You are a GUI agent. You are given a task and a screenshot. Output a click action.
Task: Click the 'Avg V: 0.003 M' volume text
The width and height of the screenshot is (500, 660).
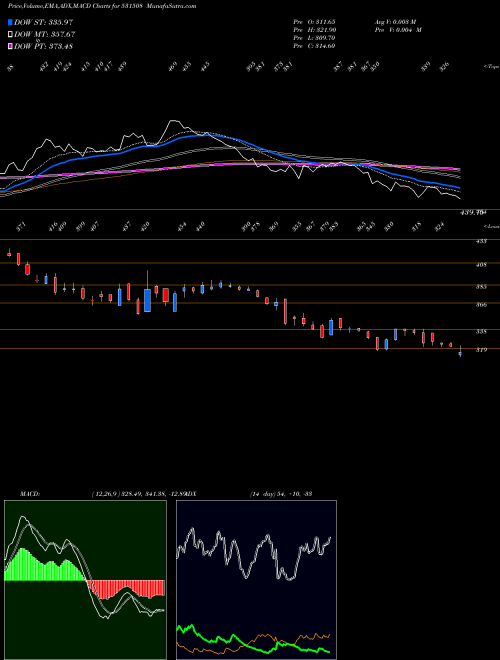click(x=395, y=21)
